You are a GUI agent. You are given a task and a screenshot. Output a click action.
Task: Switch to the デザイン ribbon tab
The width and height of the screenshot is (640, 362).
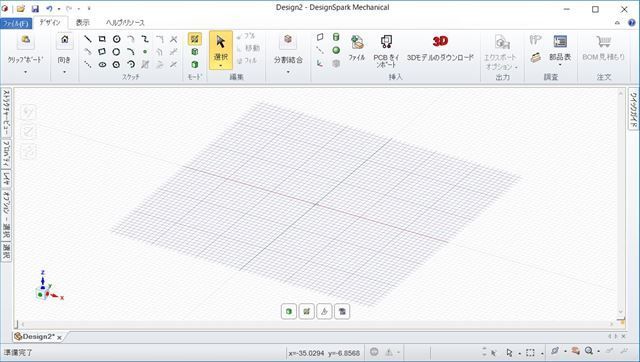[x=50, y=23]
